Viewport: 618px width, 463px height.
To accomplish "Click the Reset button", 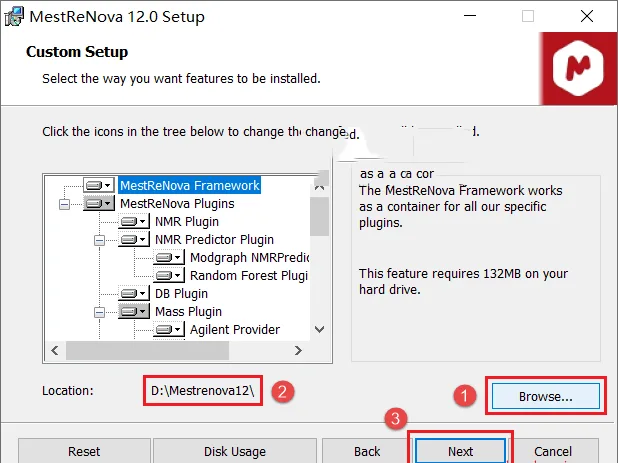I will [84, 451].
